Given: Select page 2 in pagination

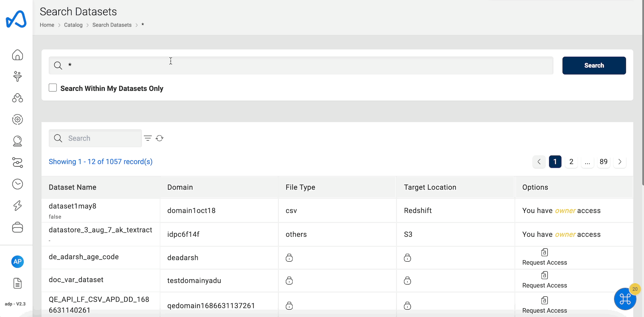Looking at the screenshot, I should tap(571, 162).
